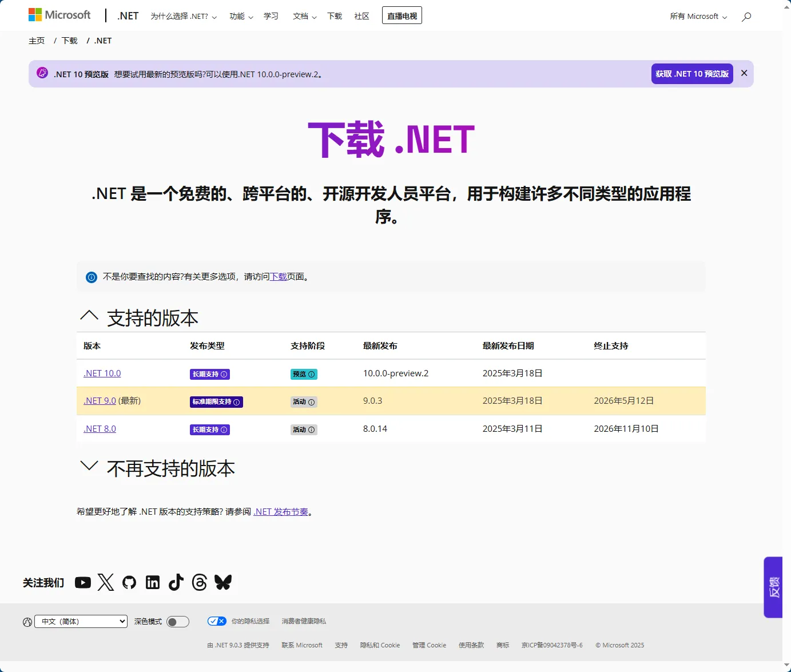
Task: Open the 所有 Microsoft dropdown
Action: pyautogui.click(x=697, y=17)
